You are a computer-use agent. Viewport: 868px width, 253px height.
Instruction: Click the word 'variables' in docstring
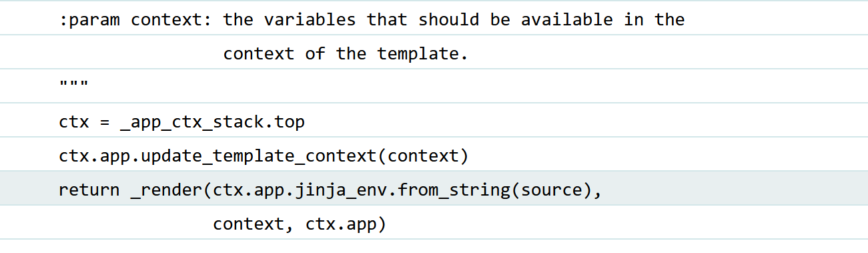click(x=310, y=20)
